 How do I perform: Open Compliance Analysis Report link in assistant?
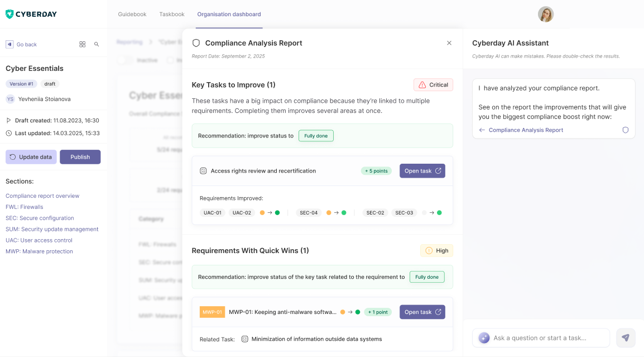(x=526, y=130)
